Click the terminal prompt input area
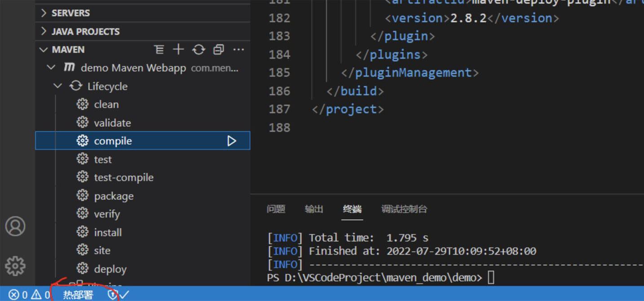644x301 pixels. 491,278
